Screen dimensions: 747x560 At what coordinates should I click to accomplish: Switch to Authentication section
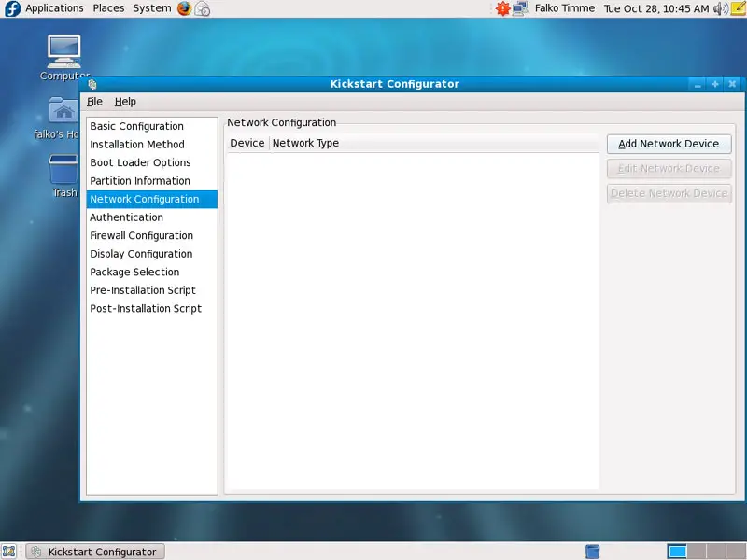[152, 217]
